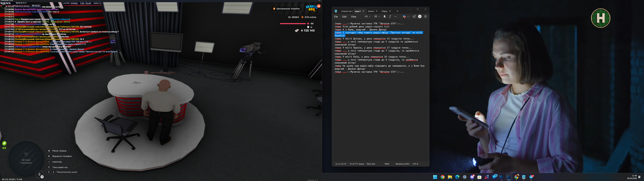Click the red health bar in game HUD
This screenshot has height=181, width=644.
pyautogui.click(x=293, y=24)
